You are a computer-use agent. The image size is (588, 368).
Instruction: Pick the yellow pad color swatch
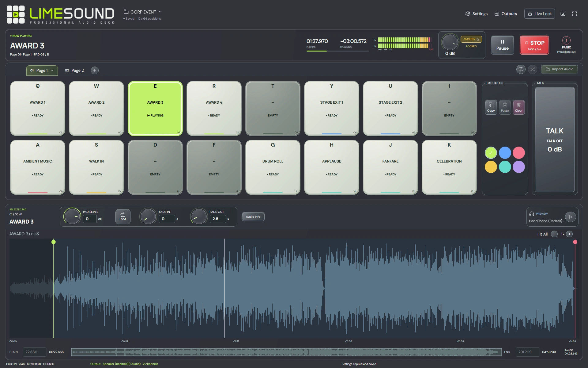pyautogui.click(x=491, y=167)
